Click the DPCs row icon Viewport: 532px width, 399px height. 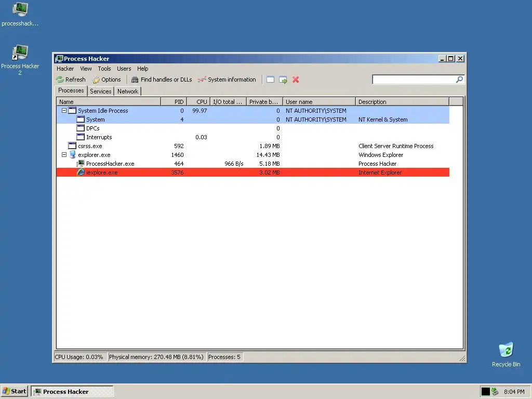coord(81,128)
